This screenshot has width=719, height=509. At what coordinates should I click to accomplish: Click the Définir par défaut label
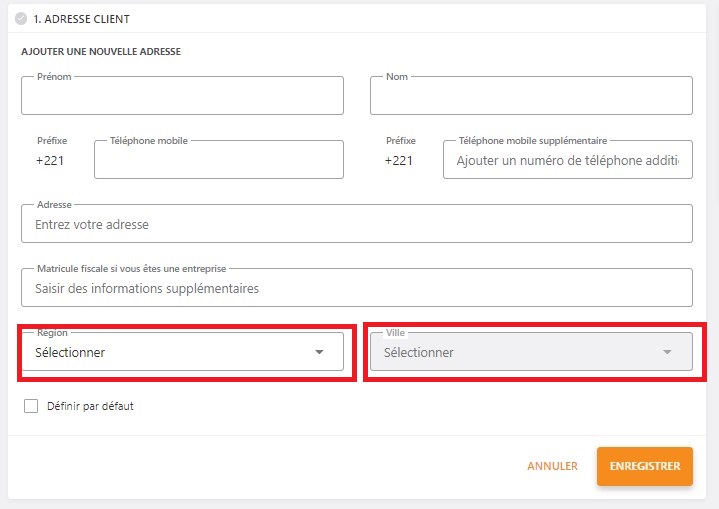[x=90, y=406]
